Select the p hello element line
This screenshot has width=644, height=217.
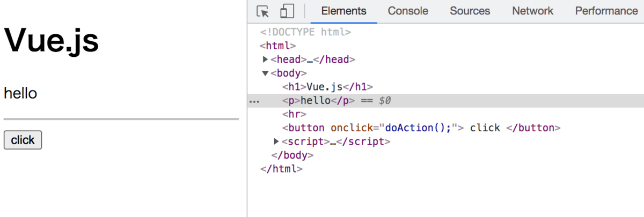pos(445,101)
